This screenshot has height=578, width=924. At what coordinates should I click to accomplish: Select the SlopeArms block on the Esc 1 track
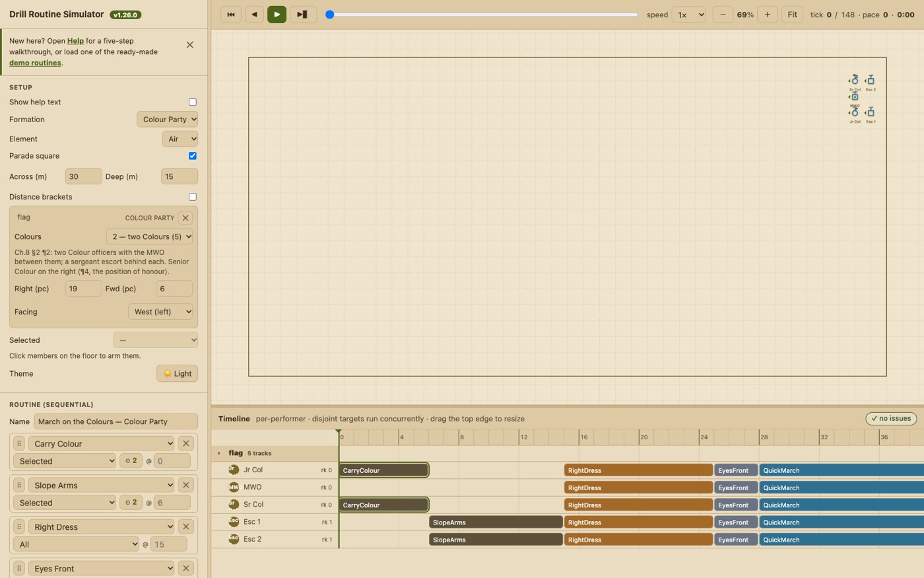click(x=496, y=522)
